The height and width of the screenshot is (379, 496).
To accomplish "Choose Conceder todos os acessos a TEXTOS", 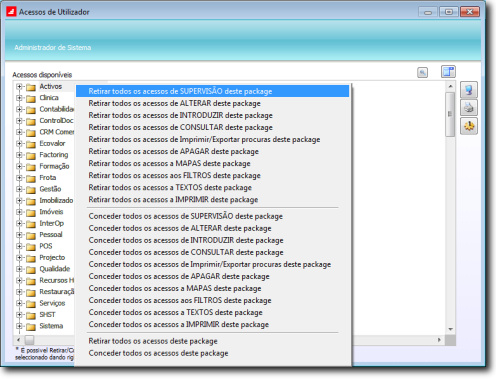I will click(x=213, y=312).
